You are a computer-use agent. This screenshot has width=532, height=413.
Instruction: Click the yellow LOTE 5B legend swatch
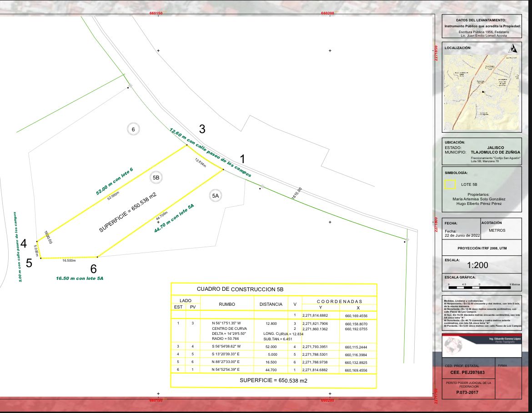coord(450,184)
